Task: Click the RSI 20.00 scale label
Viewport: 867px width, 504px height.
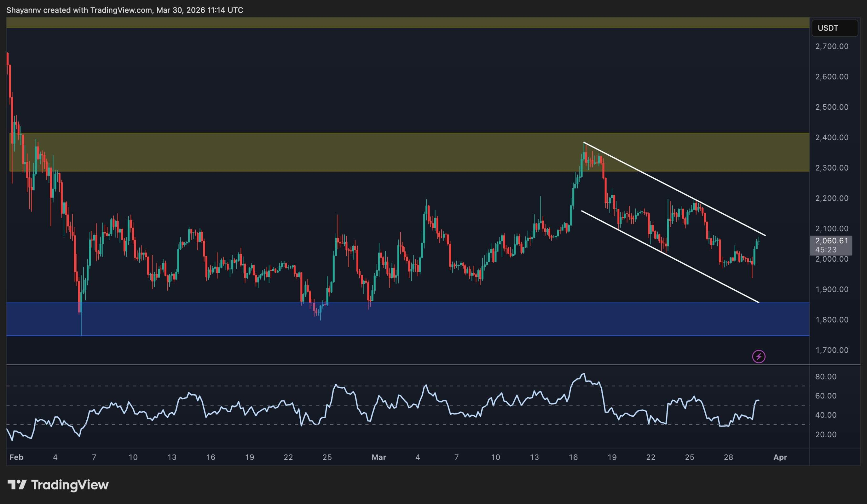Action: pyautogui.click(x=826, y=435)
